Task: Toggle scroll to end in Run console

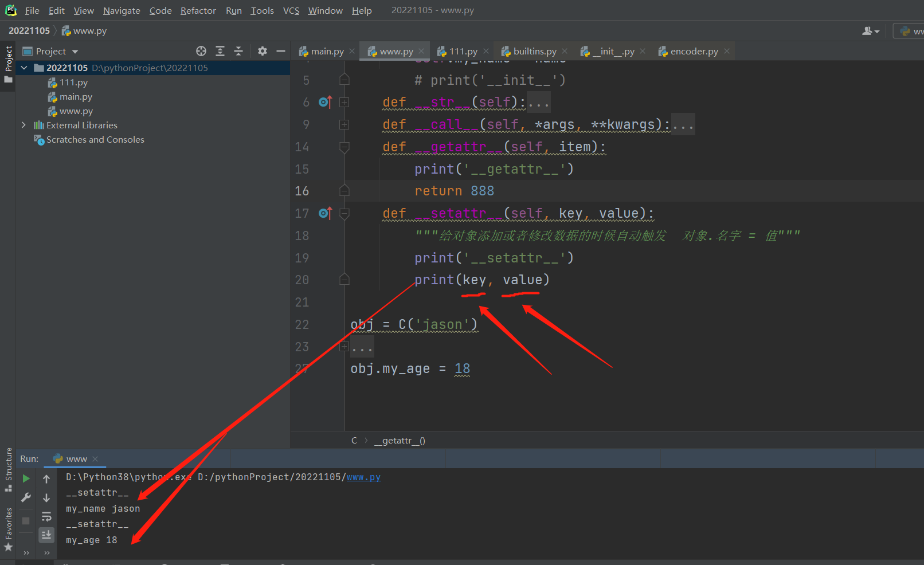Action: (46, 535)
